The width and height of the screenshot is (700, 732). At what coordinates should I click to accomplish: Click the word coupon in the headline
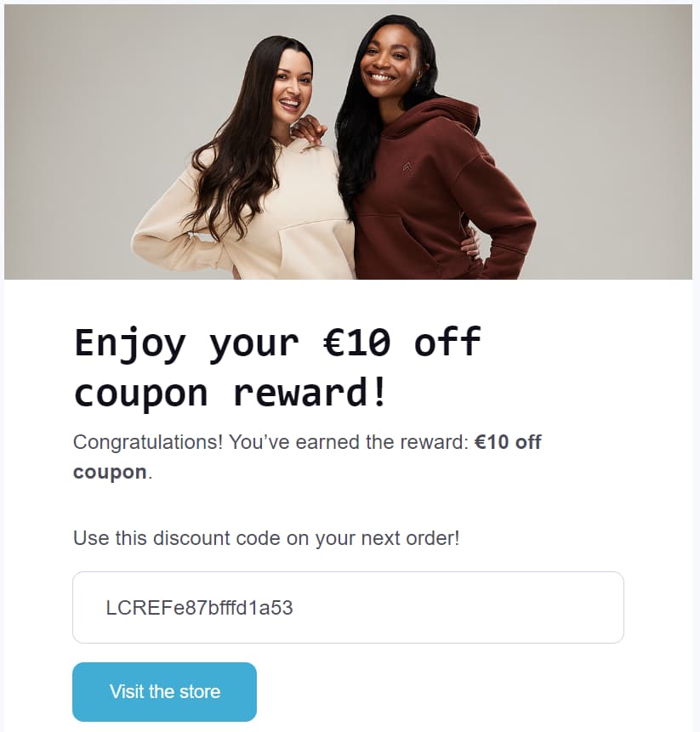click(140, 393)
